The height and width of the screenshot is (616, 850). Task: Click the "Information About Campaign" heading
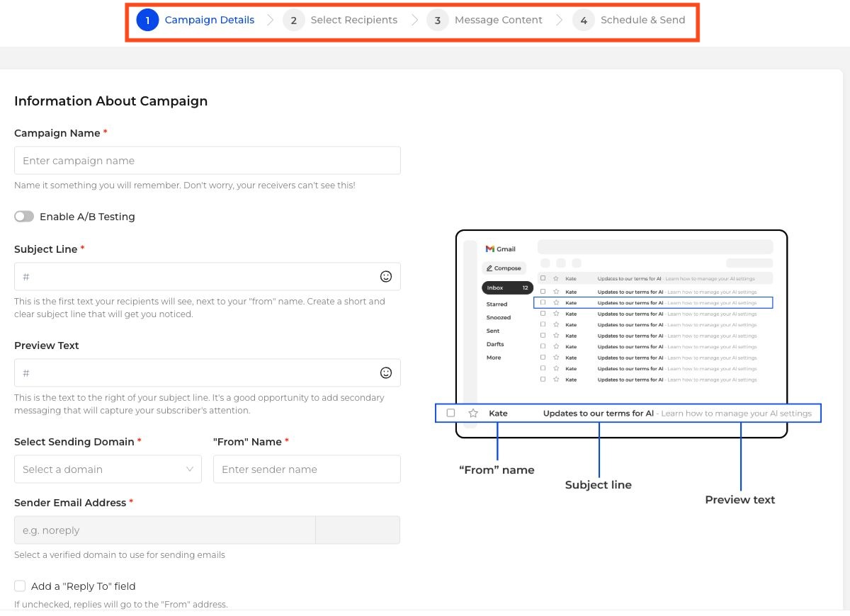pyautogui.click(x=111, y=101)
